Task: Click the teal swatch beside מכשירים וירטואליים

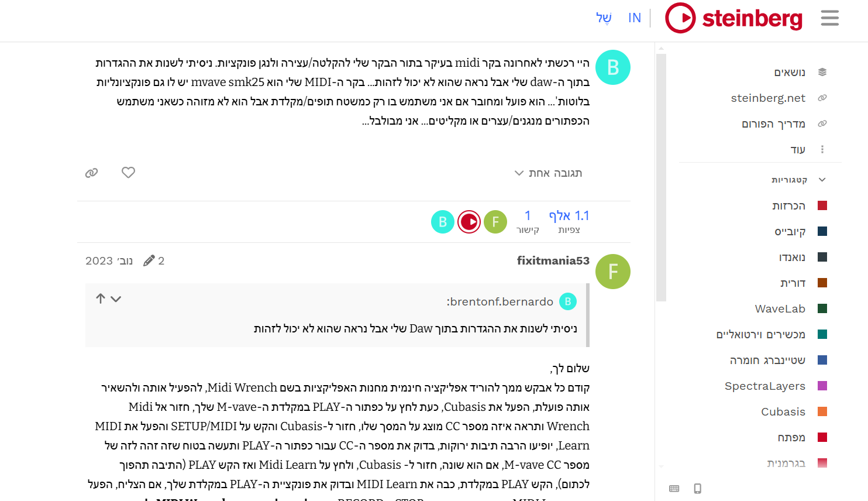Action: tap(822, 335)
